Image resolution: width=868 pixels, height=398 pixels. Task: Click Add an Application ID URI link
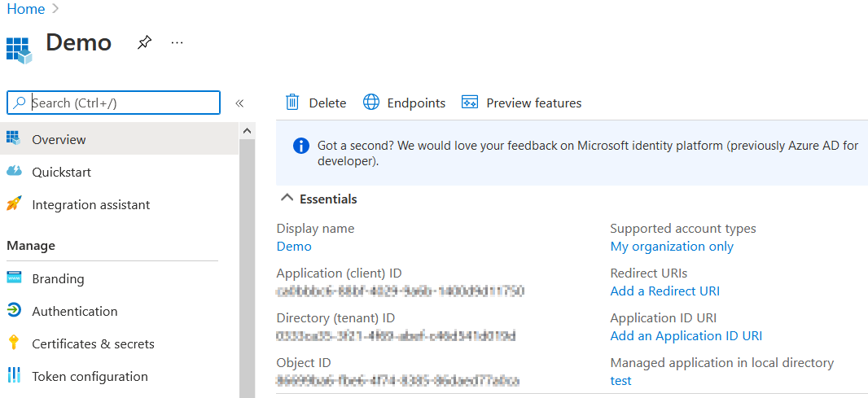click(686, 335)
